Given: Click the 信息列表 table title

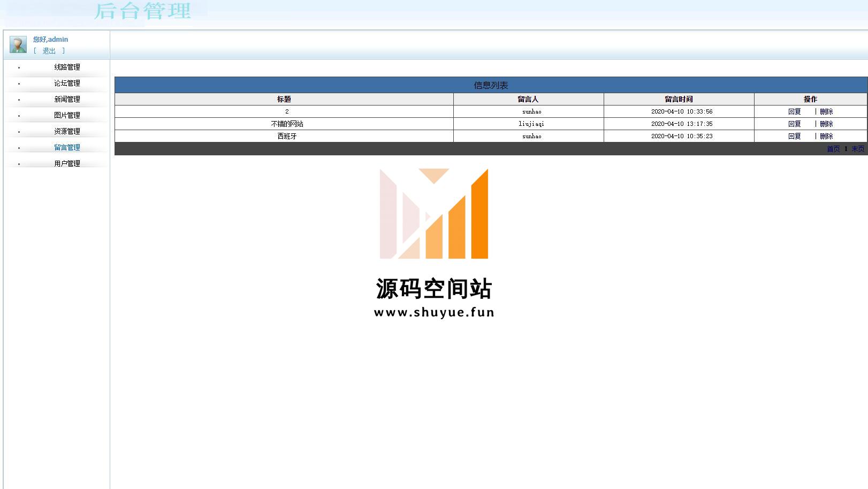Looking at the screenshot, I should (x=491, y=85).
